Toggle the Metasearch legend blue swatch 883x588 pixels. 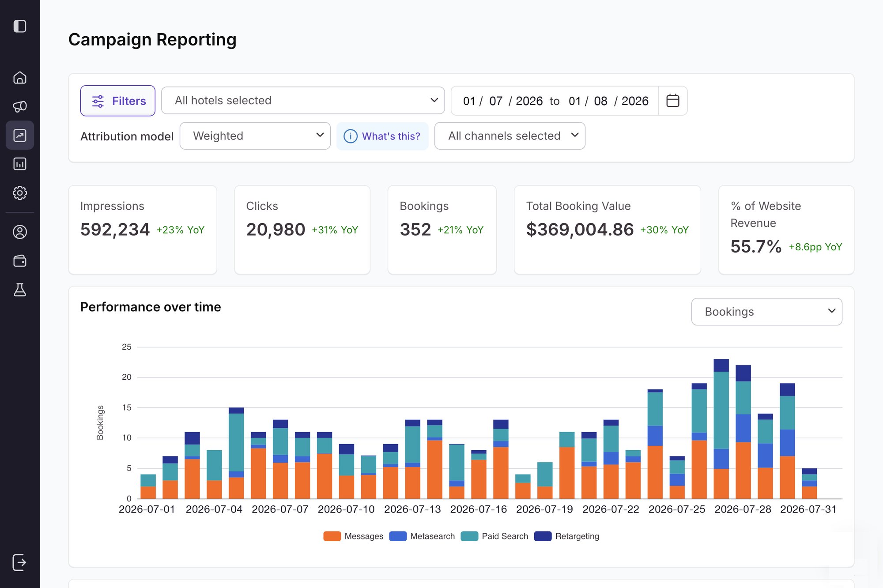point(398,536)
